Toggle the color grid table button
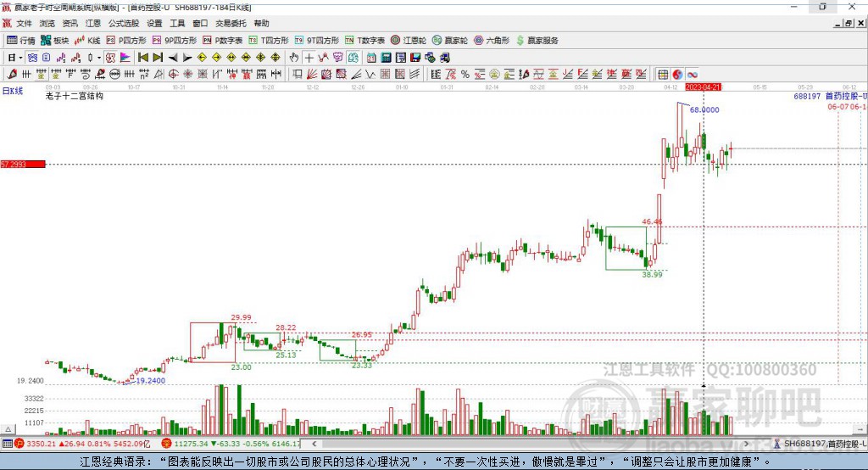The image size is (868, 470). point(663,75)
